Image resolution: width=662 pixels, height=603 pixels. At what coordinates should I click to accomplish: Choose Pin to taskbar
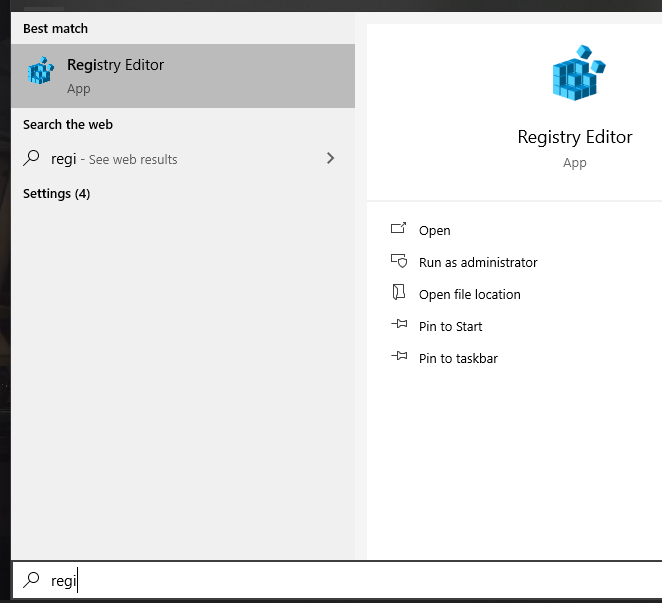pyautogui.click(x=458, y=359)
